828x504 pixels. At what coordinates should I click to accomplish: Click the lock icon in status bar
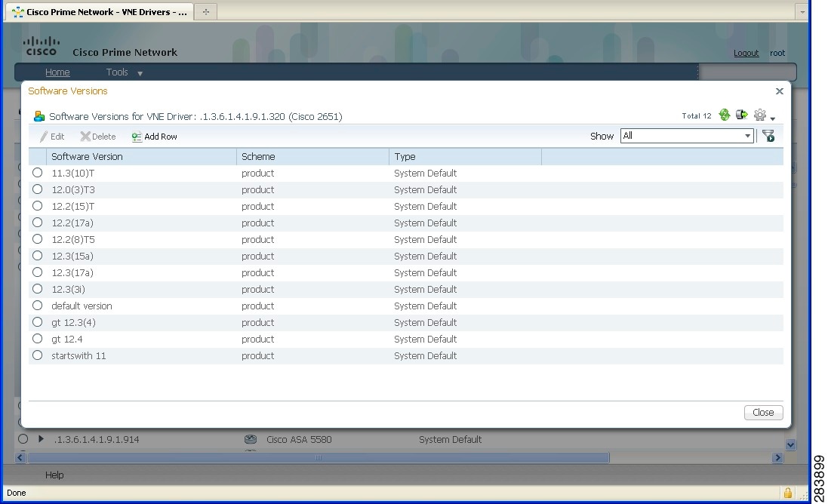pyautogui.click(x=787, y=493)
